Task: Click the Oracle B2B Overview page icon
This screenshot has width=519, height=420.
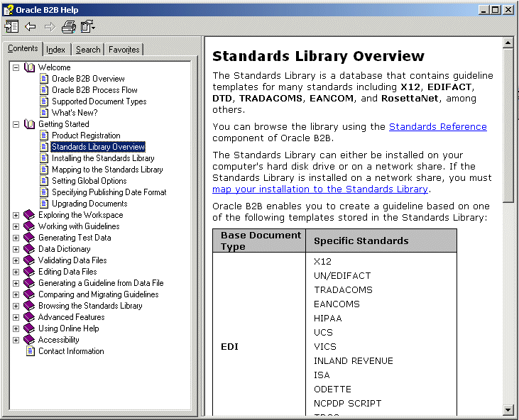Action: point(44,79)
